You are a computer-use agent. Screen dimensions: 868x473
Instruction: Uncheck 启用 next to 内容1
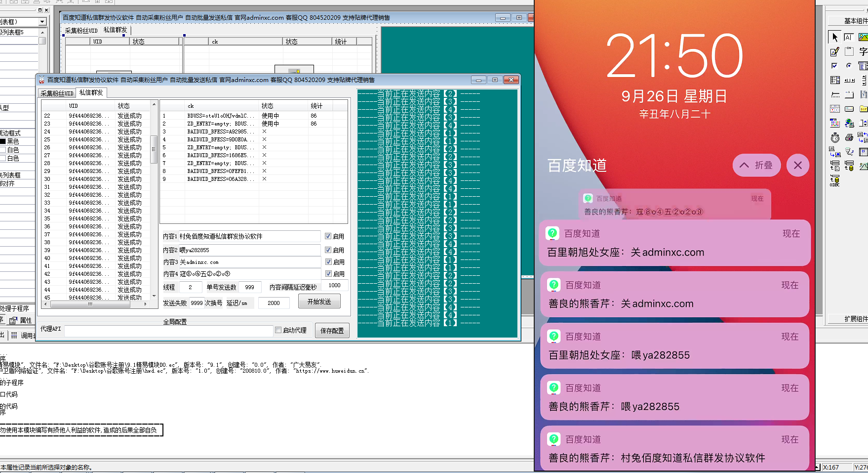pos(328,236)
